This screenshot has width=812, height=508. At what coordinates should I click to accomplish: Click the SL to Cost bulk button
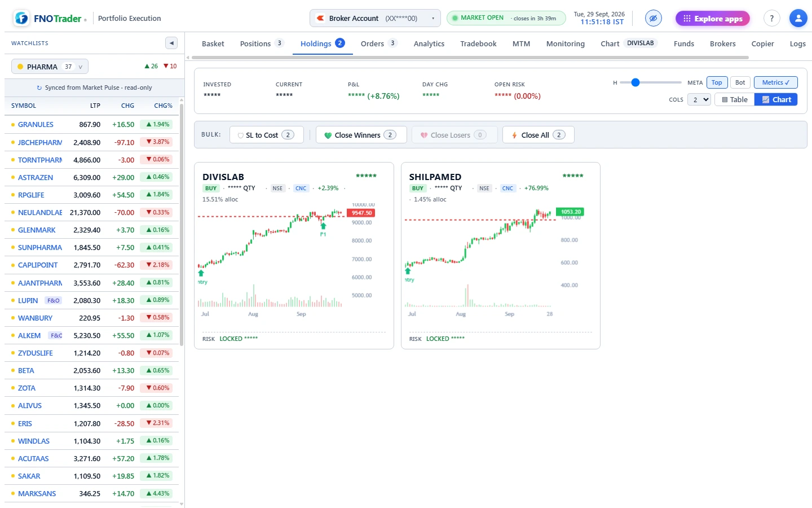point(267,135)
